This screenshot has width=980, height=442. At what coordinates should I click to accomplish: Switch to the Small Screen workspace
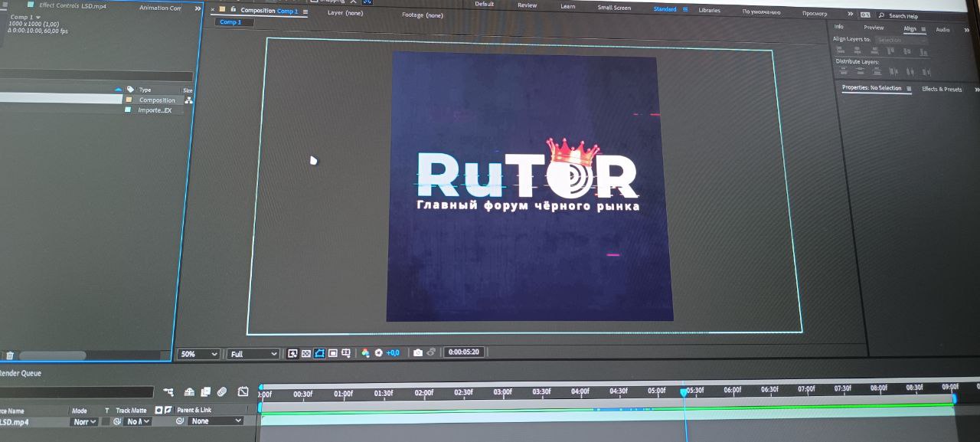coord(614,8)
